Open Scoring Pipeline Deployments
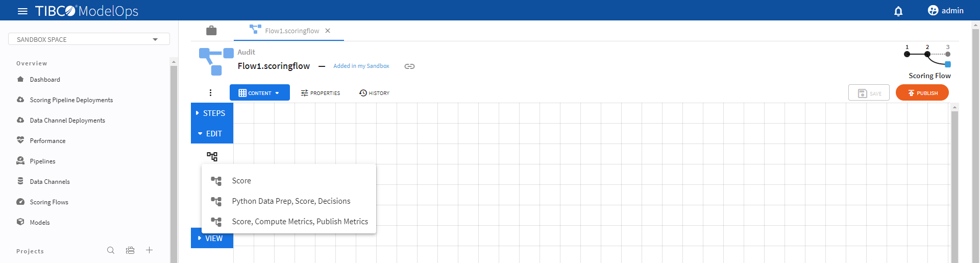 click(71, 100)
